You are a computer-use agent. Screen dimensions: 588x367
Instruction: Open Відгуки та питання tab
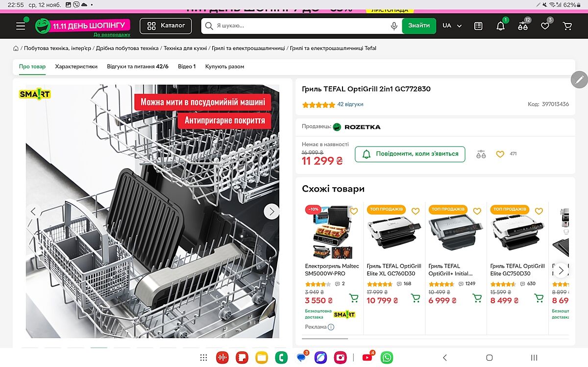(x=137, y=67)
